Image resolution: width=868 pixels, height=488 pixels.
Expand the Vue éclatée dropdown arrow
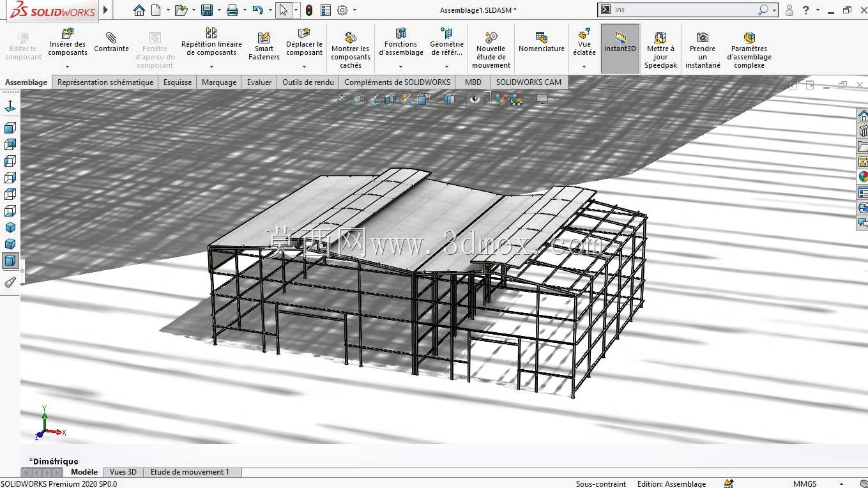(x=584, y=66)
